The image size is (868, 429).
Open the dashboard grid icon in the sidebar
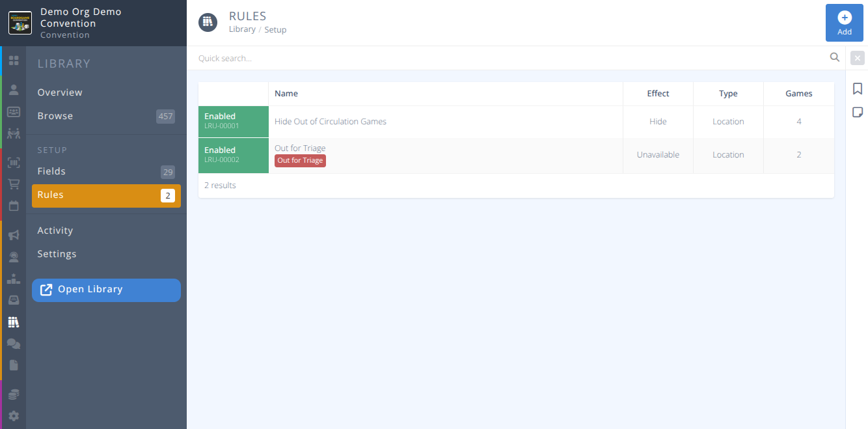[14, 60]
